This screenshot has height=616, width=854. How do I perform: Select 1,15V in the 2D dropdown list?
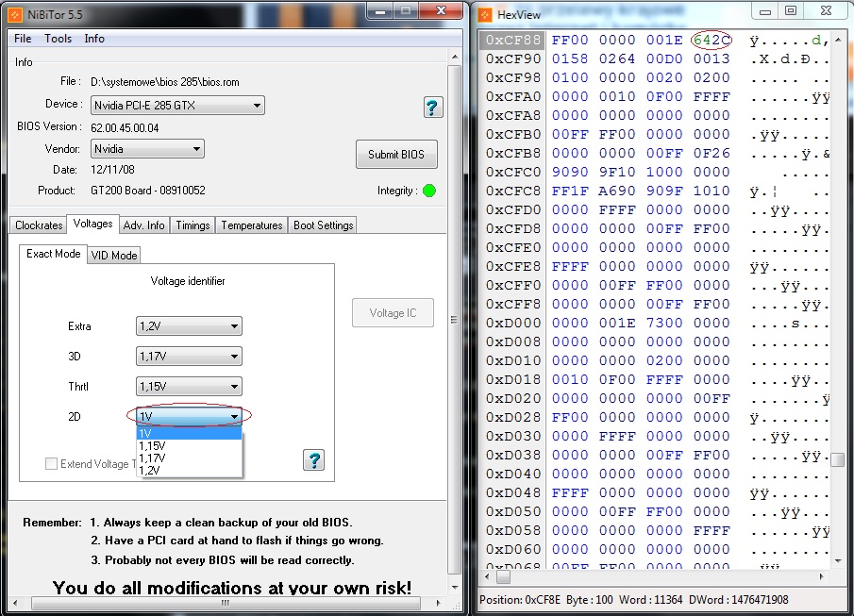point(189,445)
